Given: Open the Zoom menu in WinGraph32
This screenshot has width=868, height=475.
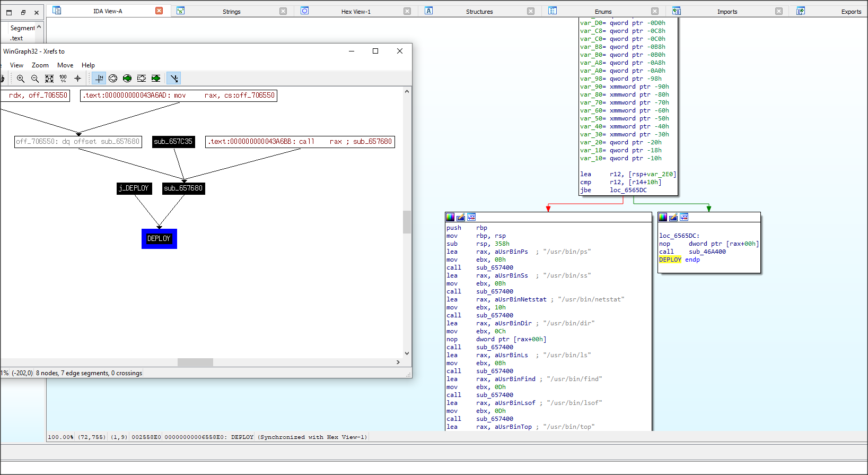Looking at the screenshot, I should (x=40, y=65).
